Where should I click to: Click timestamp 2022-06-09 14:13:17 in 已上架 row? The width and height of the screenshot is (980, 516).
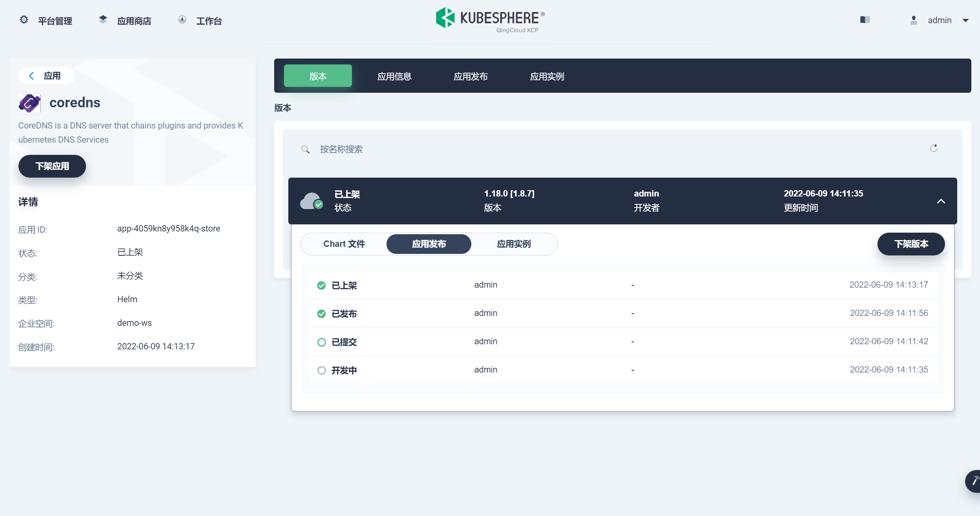coord(888,285)
